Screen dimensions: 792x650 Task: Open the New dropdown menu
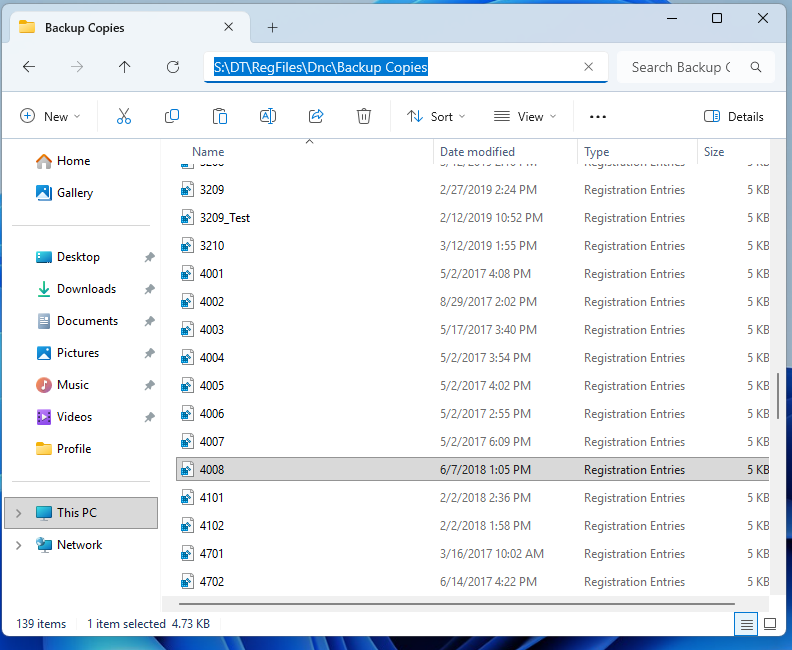coord(50,117)
